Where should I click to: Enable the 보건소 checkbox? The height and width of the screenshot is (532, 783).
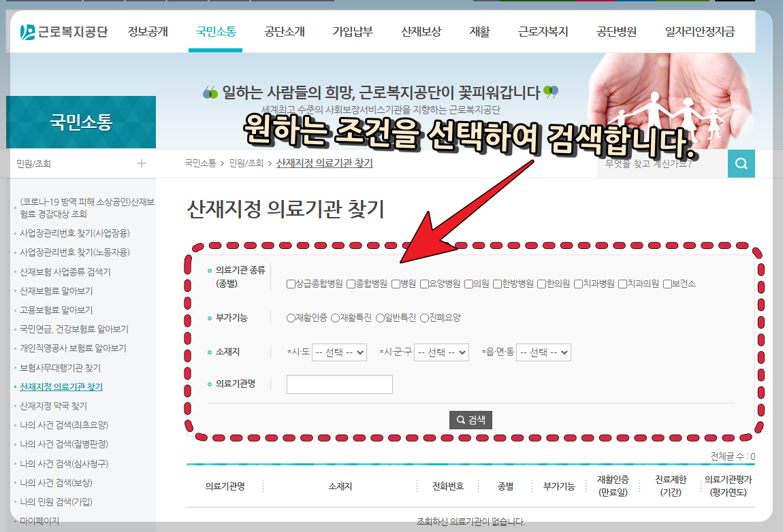[x=666, y=284]
